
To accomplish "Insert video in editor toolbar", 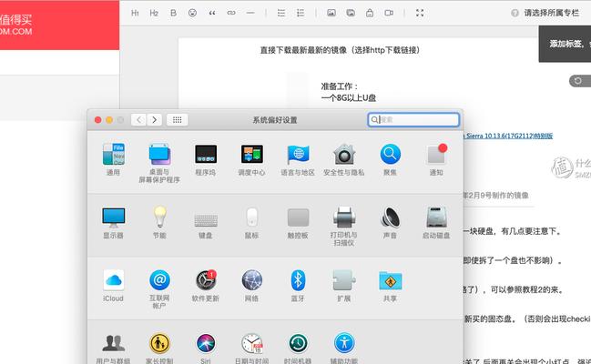I will 389,13.
